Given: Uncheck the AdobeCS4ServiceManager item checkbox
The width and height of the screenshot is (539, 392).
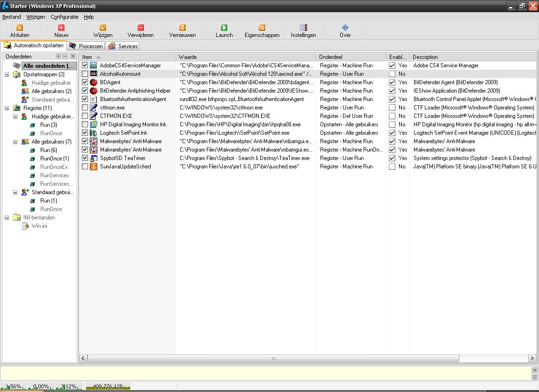Looking at the screenshot, I should coord(85,65).
